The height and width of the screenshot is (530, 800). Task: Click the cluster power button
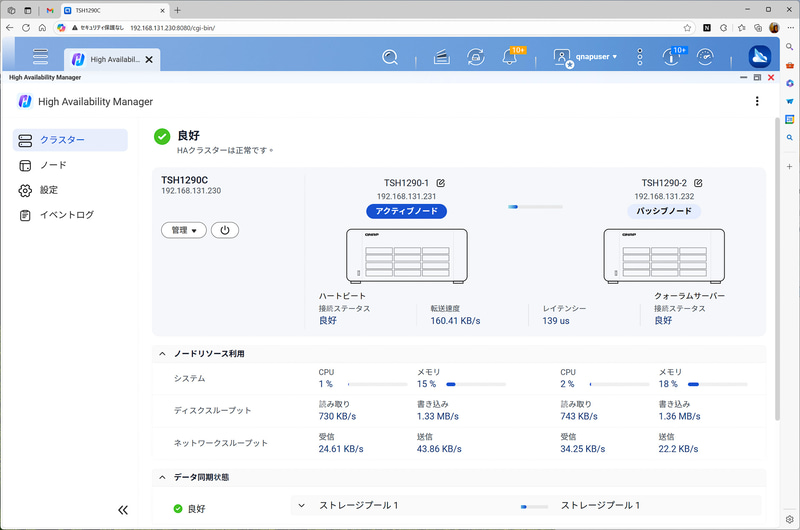225,230
